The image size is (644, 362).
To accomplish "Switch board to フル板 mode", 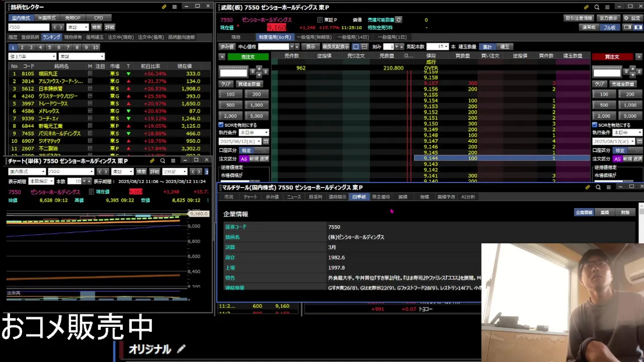I will point(609,28).
